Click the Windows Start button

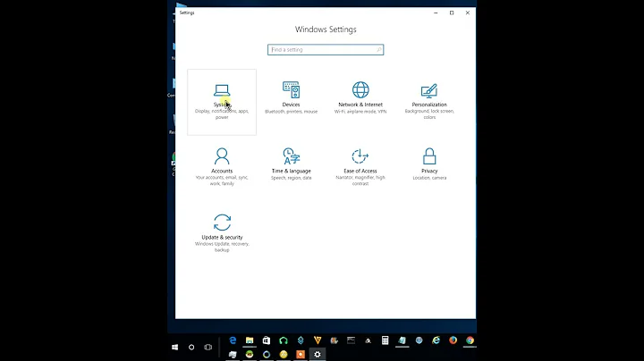pyautogui.click(x=175, y=347)
